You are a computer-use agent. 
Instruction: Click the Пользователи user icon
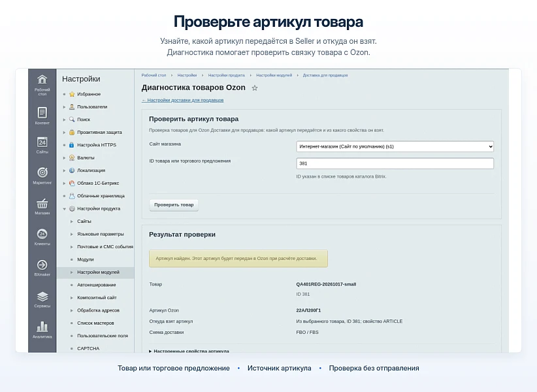tap(72, 106)
